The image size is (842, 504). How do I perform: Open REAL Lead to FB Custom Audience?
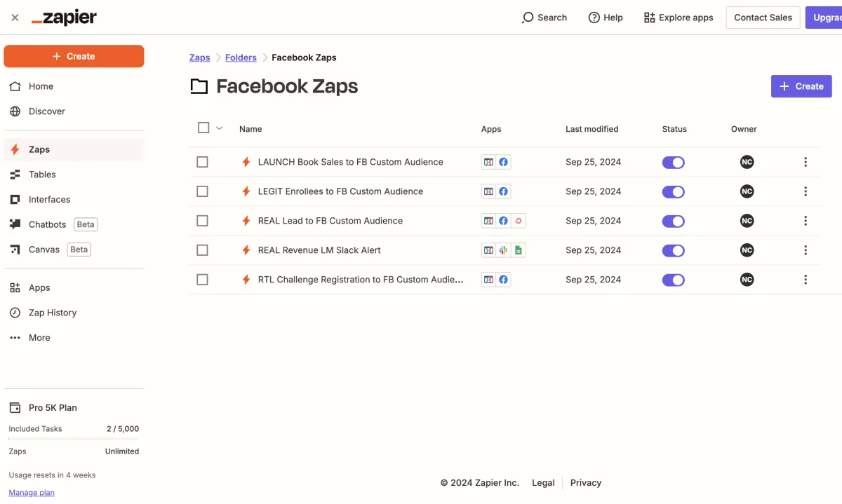pos(330,221)
